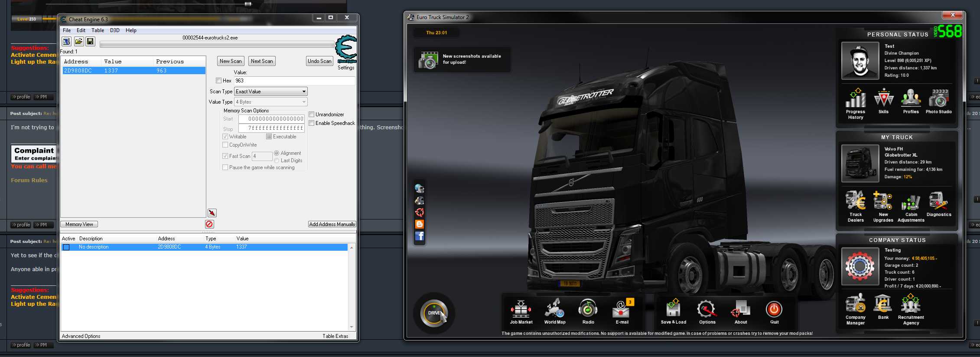Viewport: 980px width, 357px height.
Task: Click the open file folder icon in Cheat Engine
Action: [x=78, y=41]
